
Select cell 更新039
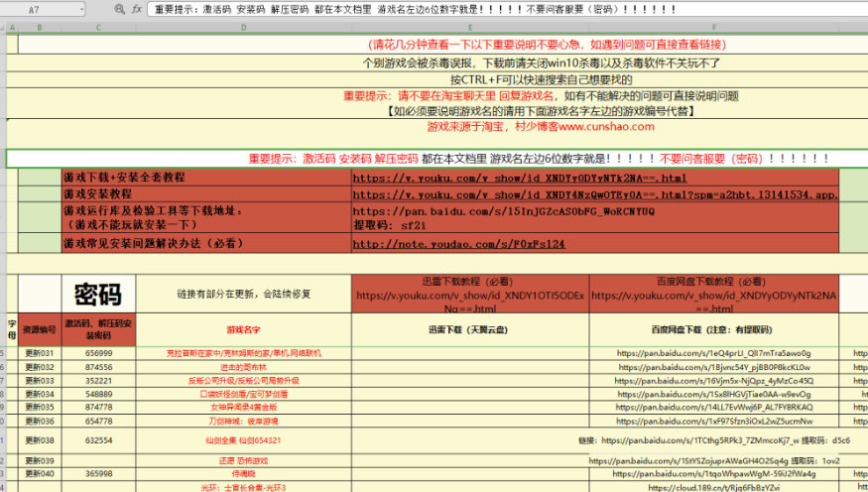[x=40, y=460]
